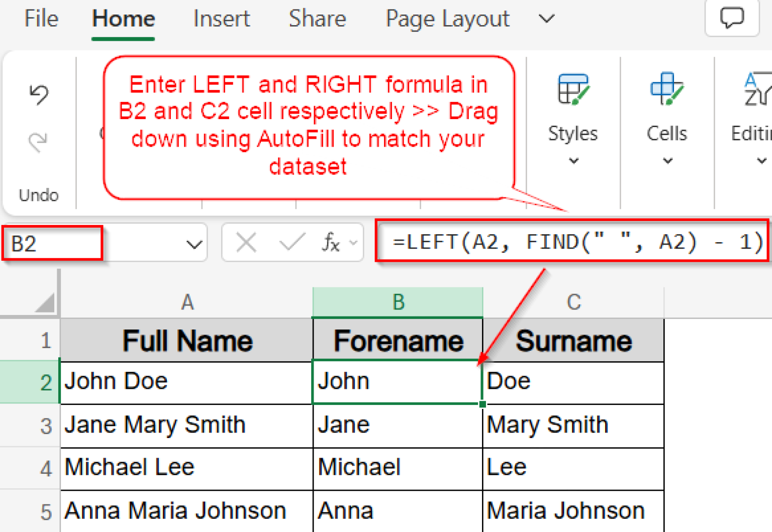The height and width of the screenshot is (532, 772).
Task: Expand the Page Layout overflow chevron
Action: (546, 19)
